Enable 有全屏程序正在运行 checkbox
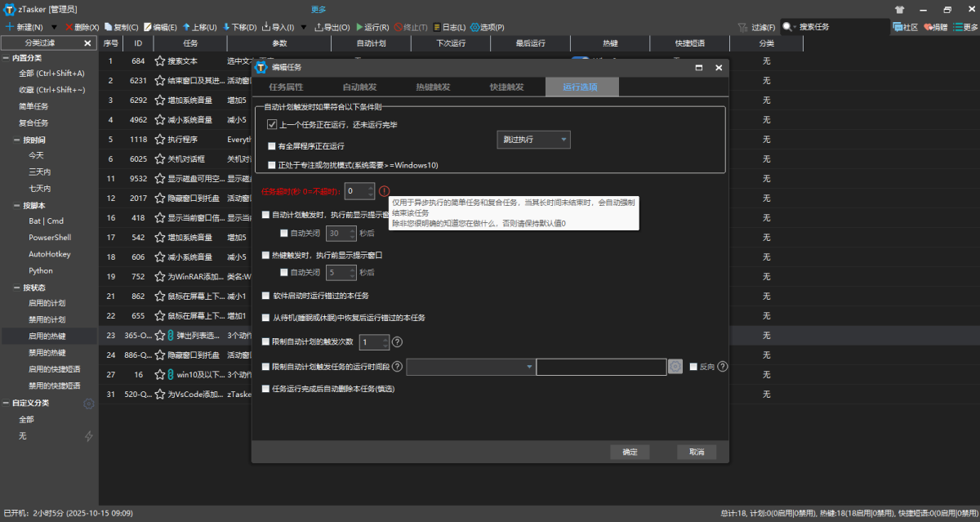980x522 pixels. pos(272,145)
